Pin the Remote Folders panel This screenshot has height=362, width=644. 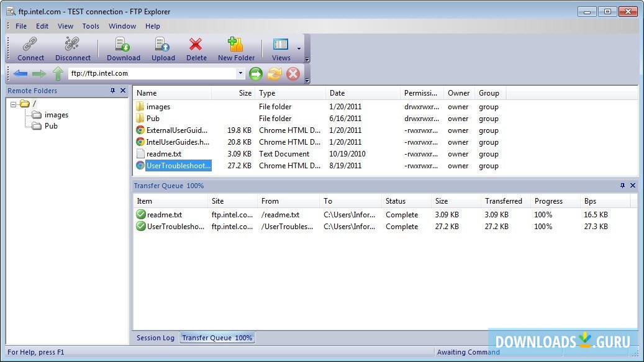tap(112, 91)
